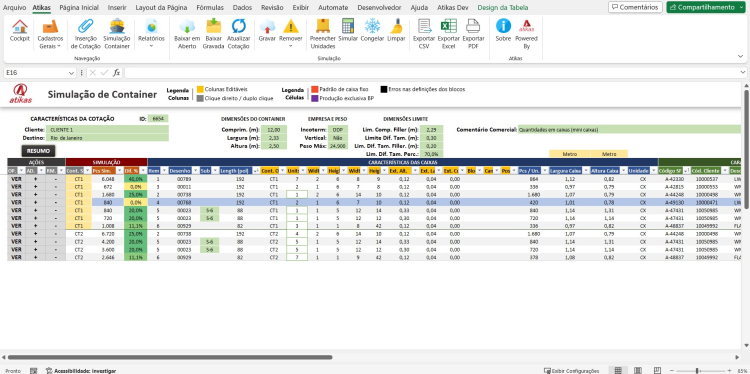
Task: Click Atualizar Cotação refresh icon
Action: coord(238,26)
